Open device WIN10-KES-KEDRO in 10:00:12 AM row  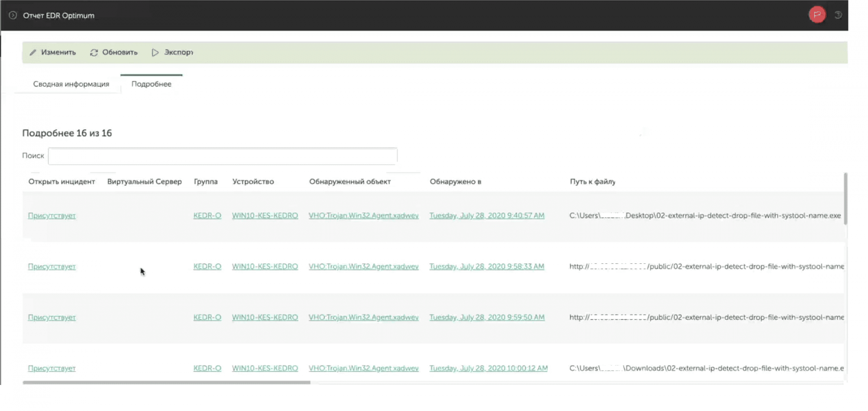(x=265, y=368)
